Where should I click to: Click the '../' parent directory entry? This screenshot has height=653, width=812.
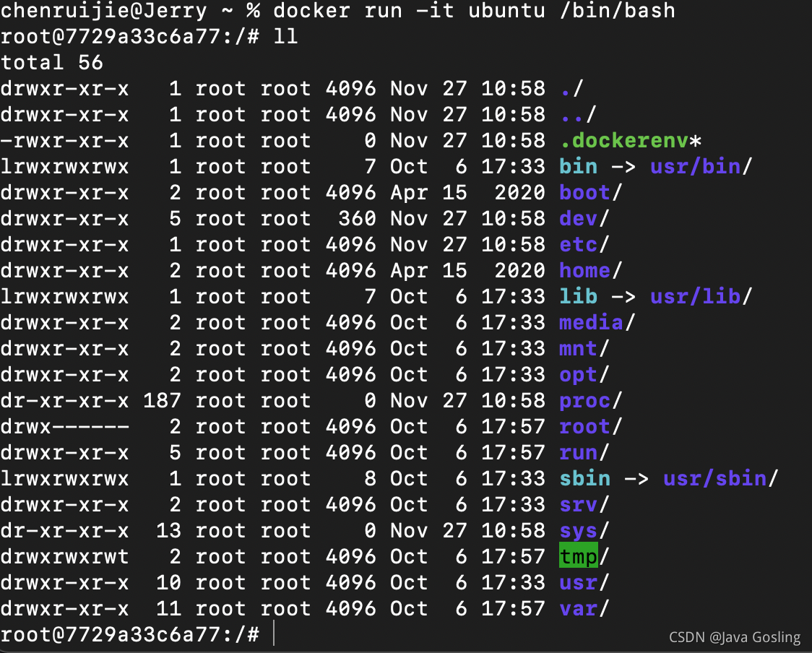[x=579, y=114]
